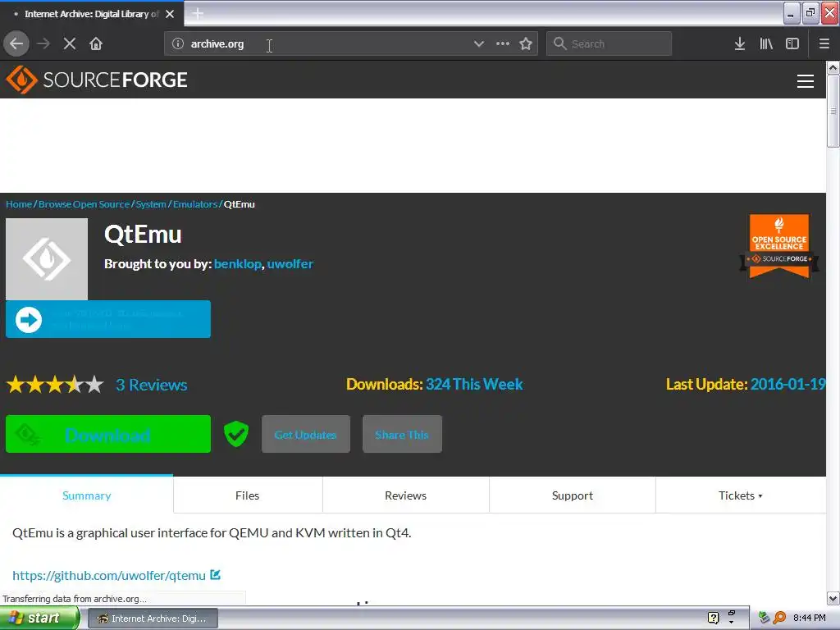
Task: Click the QtEmu project icon thumbnail
Action: 47,258
